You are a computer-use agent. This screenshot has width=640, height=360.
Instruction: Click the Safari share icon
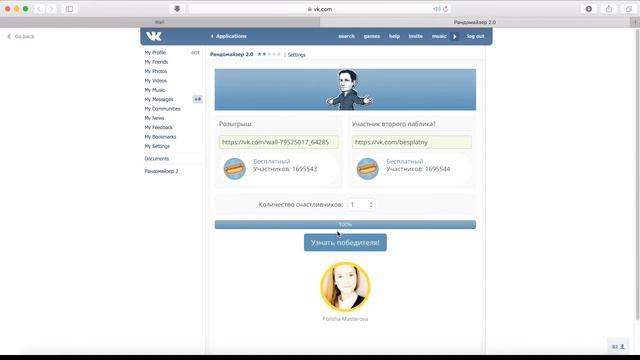pos(609,9)
